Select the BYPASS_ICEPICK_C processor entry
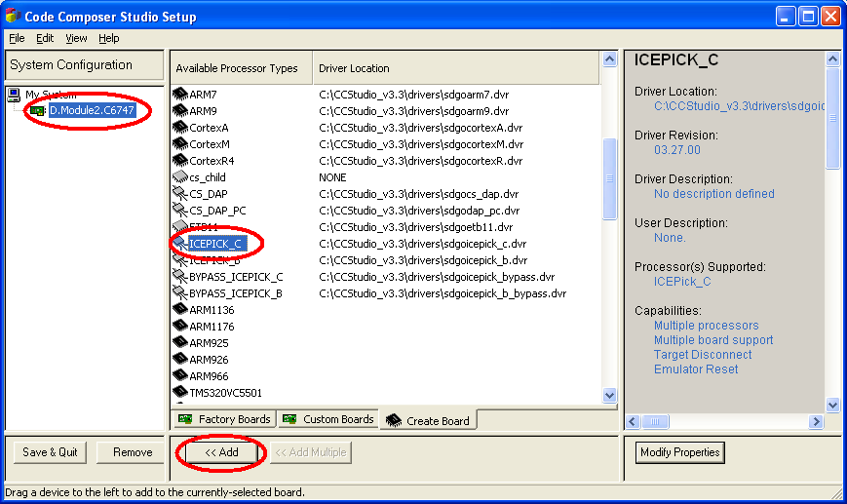This screenshot has width=847, height=504. tap(236, 277)
